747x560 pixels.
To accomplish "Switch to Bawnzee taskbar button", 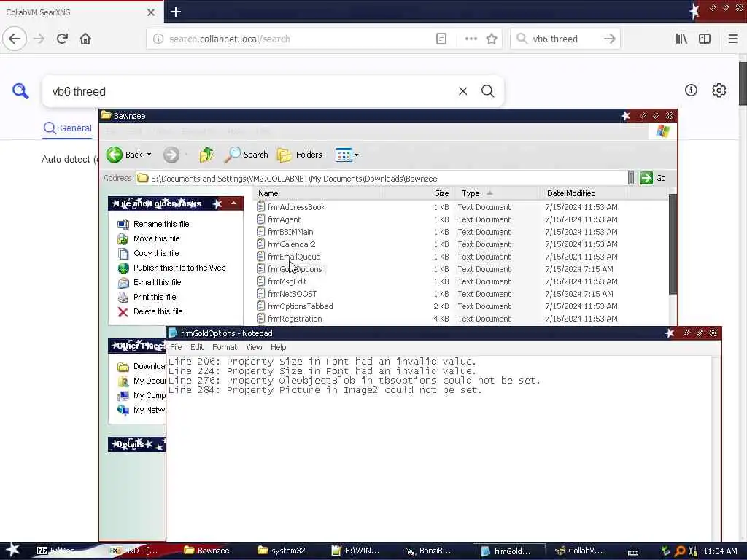I will 206,551.
